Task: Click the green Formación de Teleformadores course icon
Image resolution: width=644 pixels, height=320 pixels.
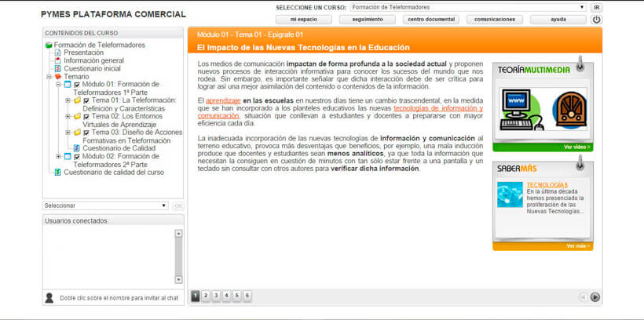Action: click(49, 45)
